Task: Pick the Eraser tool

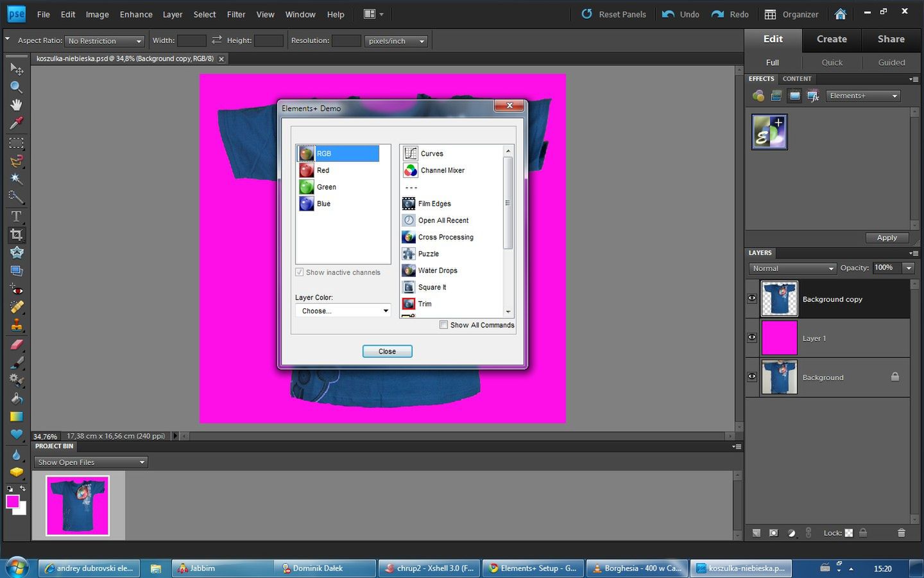Action: point(16,345)
